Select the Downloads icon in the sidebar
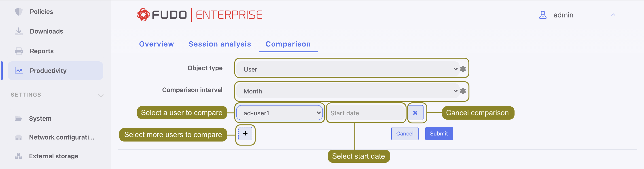The width and height of the screenshot is (644, 169). tap(19, 31)
